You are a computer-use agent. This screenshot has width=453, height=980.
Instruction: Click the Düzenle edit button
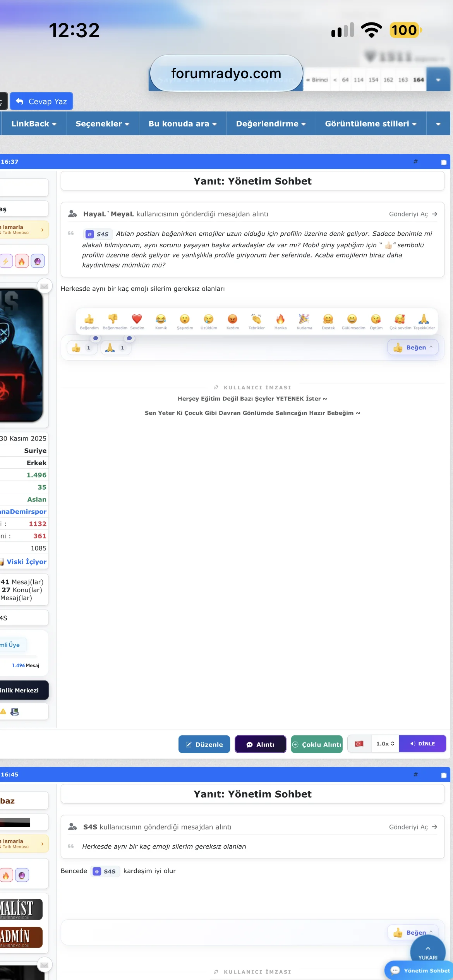[x=204, y=744]
